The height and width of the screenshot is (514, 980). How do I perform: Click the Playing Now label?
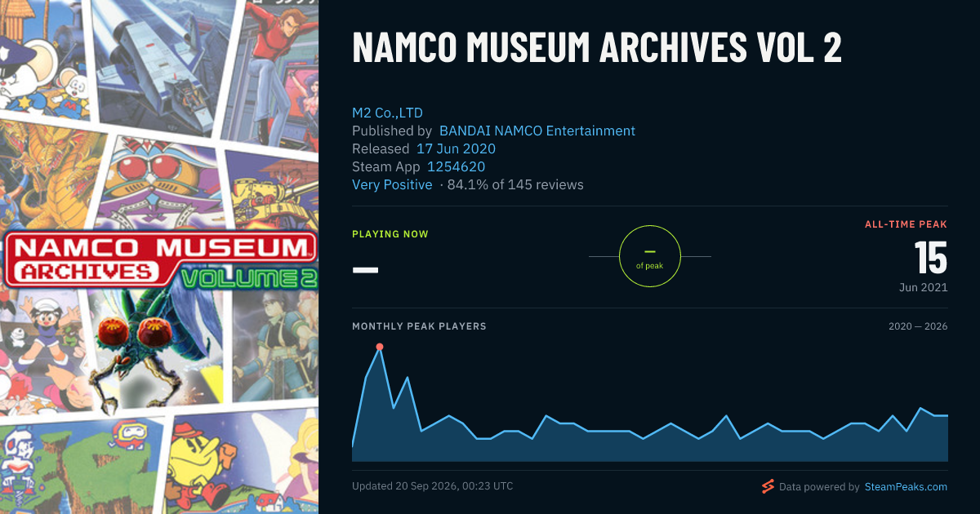pos(390,234)
